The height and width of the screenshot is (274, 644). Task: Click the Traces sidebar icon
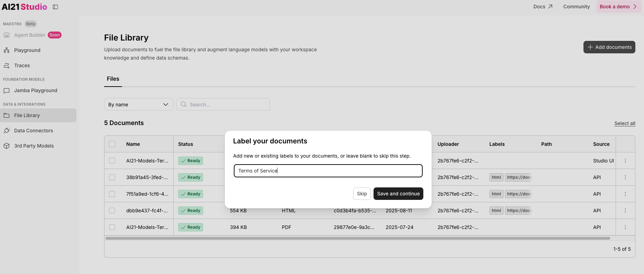click(7, 65)
